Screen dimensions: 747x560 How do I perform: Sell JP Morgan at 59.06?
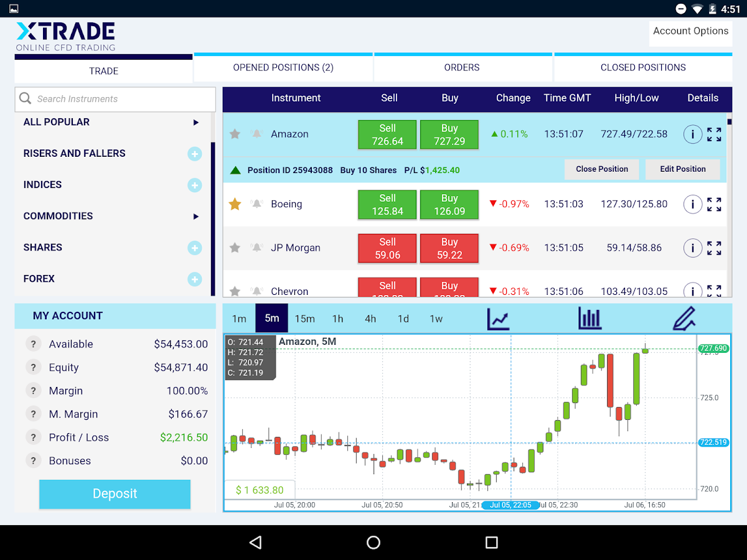pyautogui.click(x=387, y=248)
